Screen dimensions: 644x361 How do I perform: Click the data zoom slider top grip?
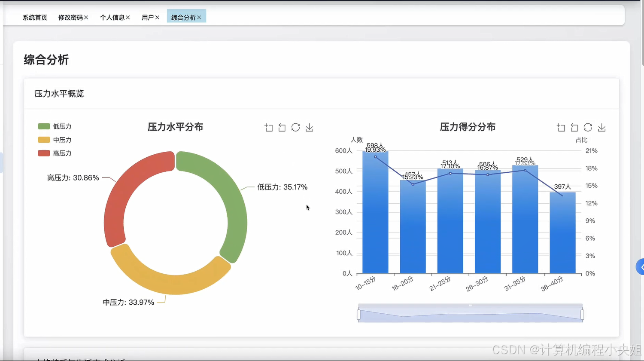471,306
